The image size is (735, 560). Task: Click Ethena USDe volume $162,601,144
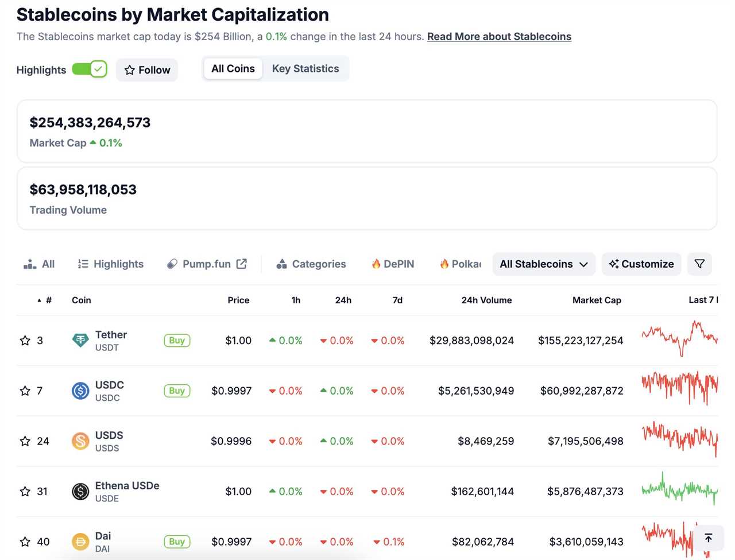point(482,492)
